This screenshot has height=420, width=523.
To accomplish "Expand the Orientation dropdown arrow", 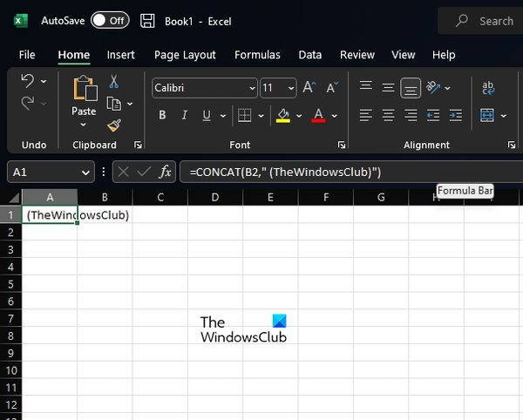I will [448, 88].
